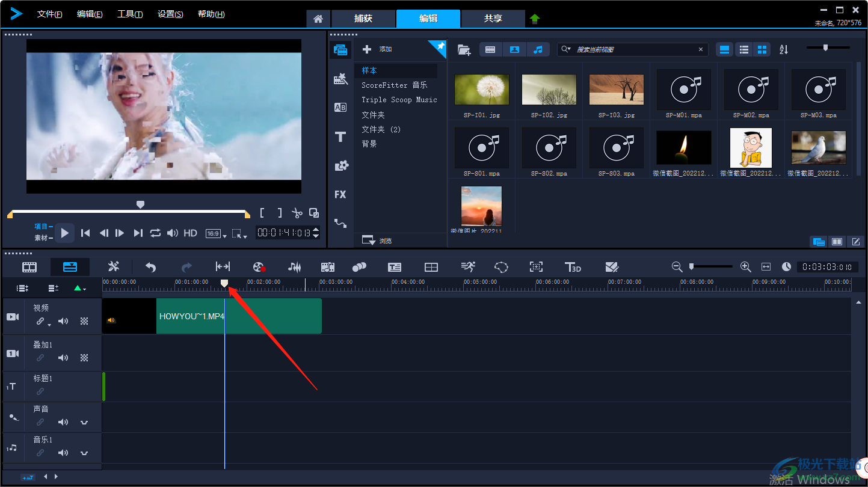Screen dimensions: 868x487
Task: Mute the 声音 voice track
Action: click(63, 422)
